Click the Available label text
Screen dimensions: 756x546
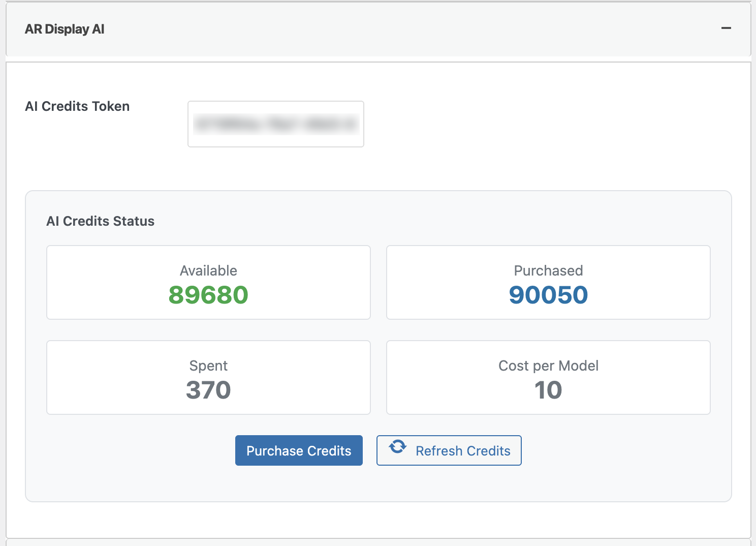[x=208, y=270]
